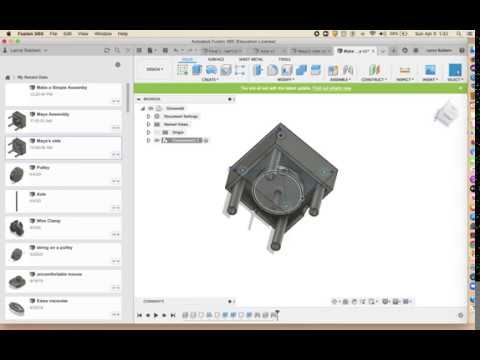Open the Inspect group dropdown
Viewport: 480px width, 360px height.
tap(405, 80)
